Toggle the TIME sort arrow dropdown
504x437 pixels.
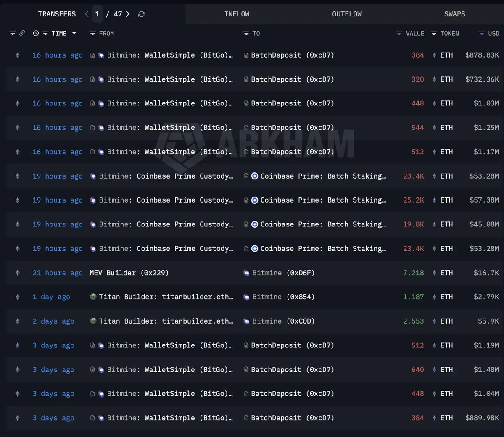pos(74,33)
